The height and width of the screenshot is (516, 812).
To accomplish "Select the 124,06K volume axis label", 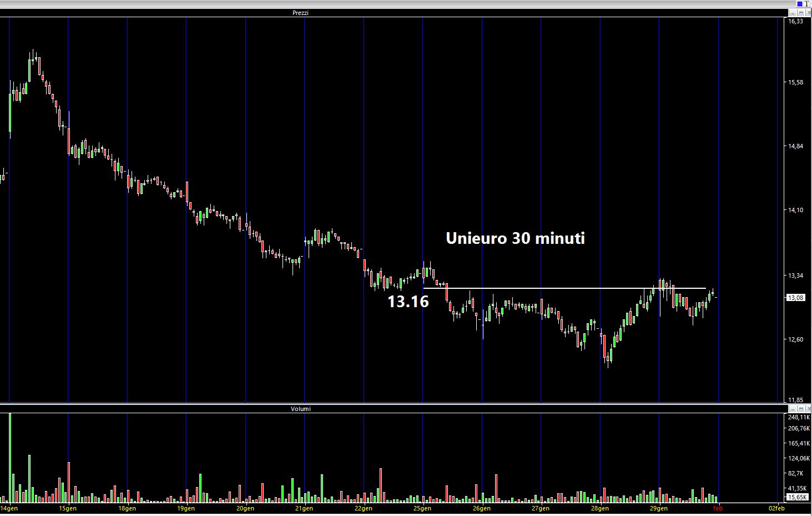I will coord(799,458).
